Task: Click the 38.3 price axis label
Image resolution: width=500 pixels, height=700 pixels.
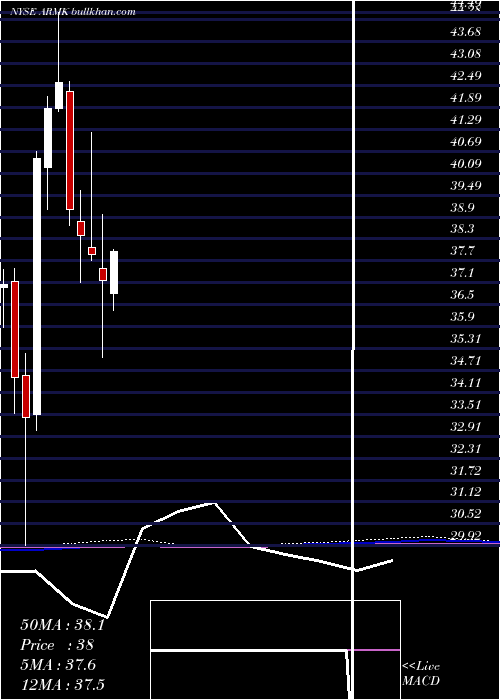Action: click(462, 229)
